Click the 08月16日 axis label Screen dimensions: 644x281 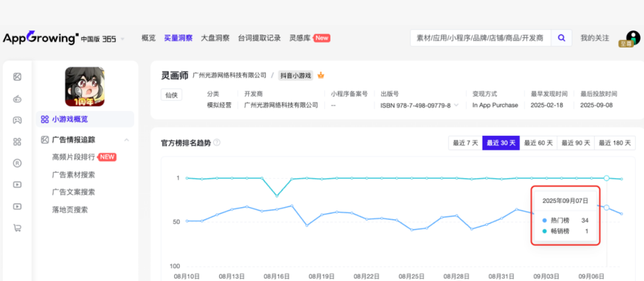[x=276, y=276]
